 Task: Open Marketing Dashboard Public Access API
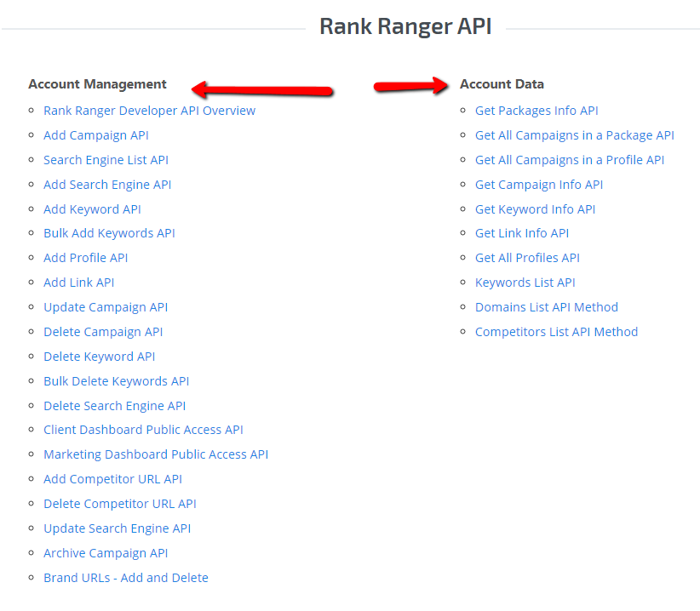point(156,454)
